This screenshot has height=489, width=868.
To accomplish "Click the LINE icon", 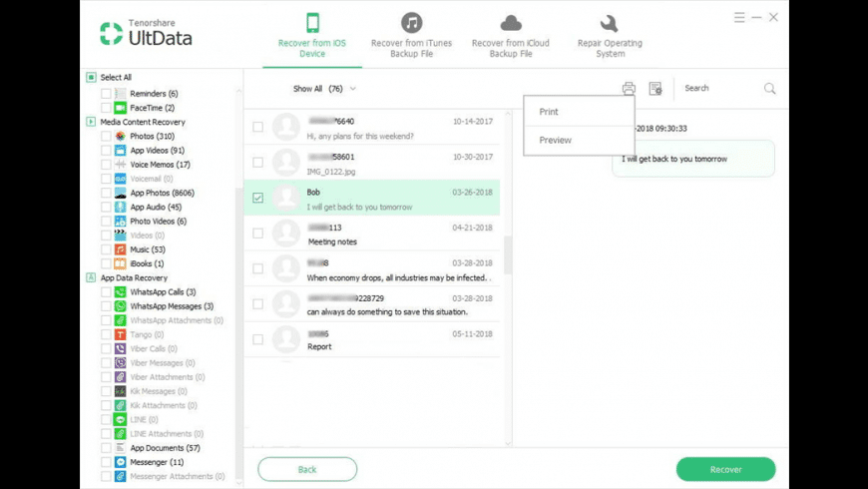I will (120, 420).
